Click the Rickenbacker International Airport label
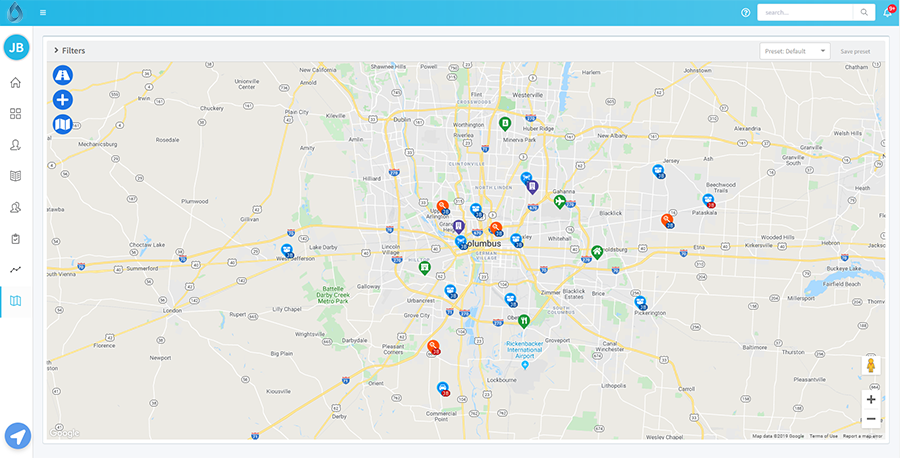Image resolution: width=900 pixels, height=458 pixels. (x=524, y=349)
